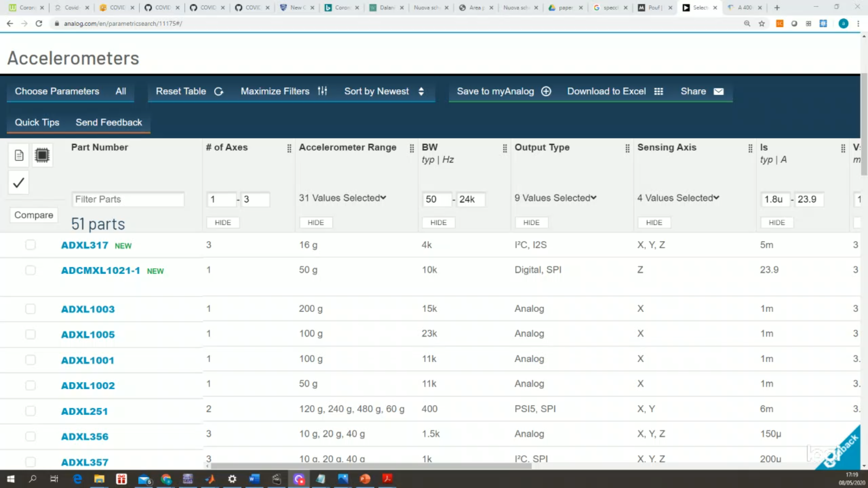Click the checkmark select-all icon
The height and width of the screenshot is (488, 868).
19,183
